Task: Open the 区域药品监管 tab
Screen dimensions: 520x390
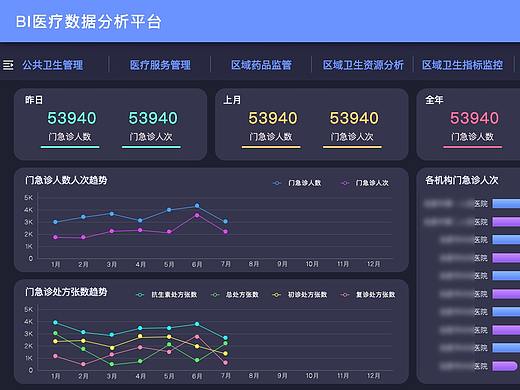Action: coord(261,65)
